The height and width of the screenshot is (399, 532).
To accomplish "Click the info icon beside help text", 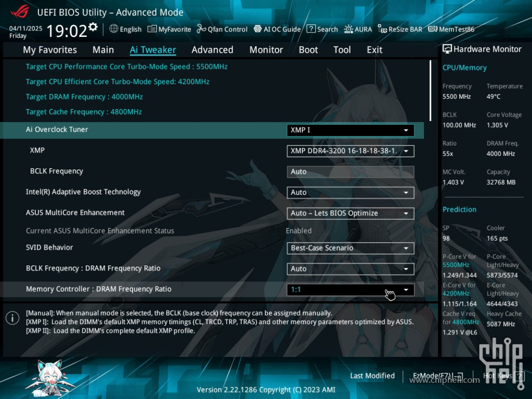I will [12, 318].
